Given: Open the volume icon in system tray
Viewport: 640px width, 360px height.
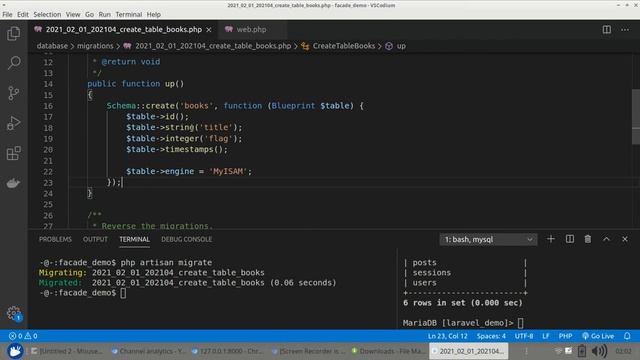Looking at the screenshot, I should point(598,351).
